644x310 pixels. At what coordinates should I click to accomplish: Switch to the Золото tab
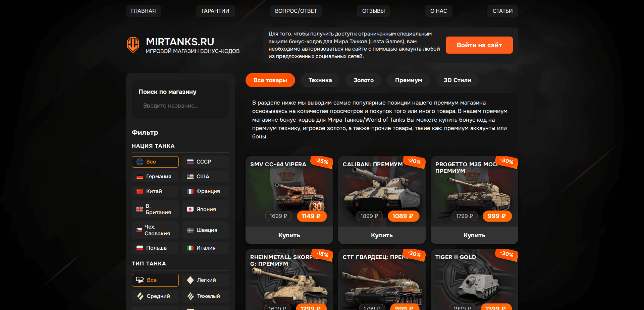coord(364,80)
